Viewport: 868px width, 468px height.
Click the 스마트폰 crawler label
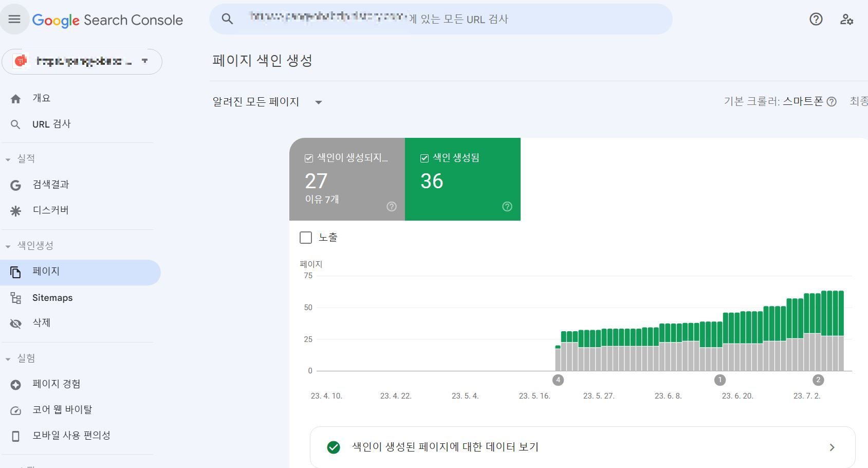pos(803,101)
